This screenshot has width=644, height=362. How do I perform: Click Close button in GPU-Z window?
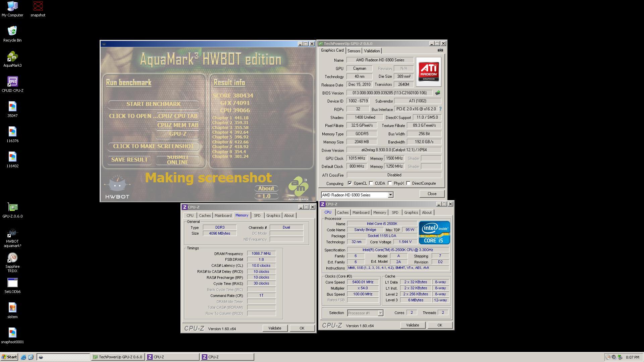click(432, 194)
